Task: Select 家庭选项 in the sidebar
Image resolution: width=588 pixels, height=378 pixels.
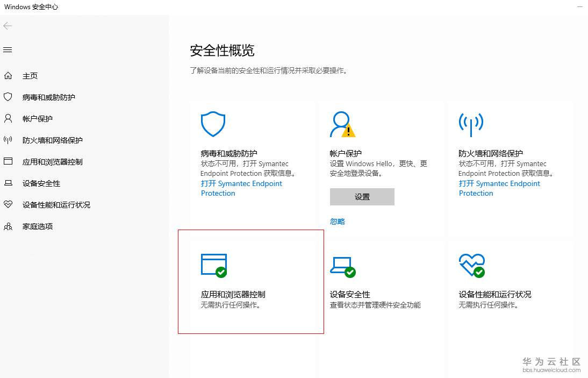Action: [38, 226]
